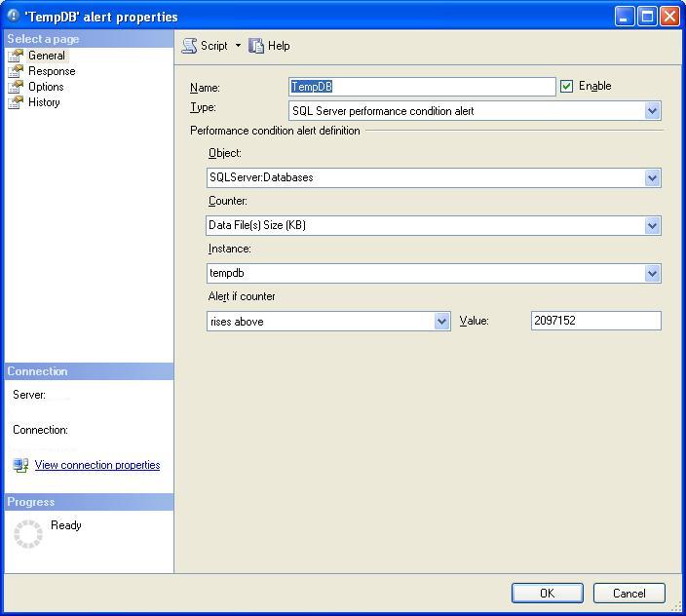Screen dimensions: 686x616
Task: Open the Script options dropdown arrow
Action: tap(238, 46)
